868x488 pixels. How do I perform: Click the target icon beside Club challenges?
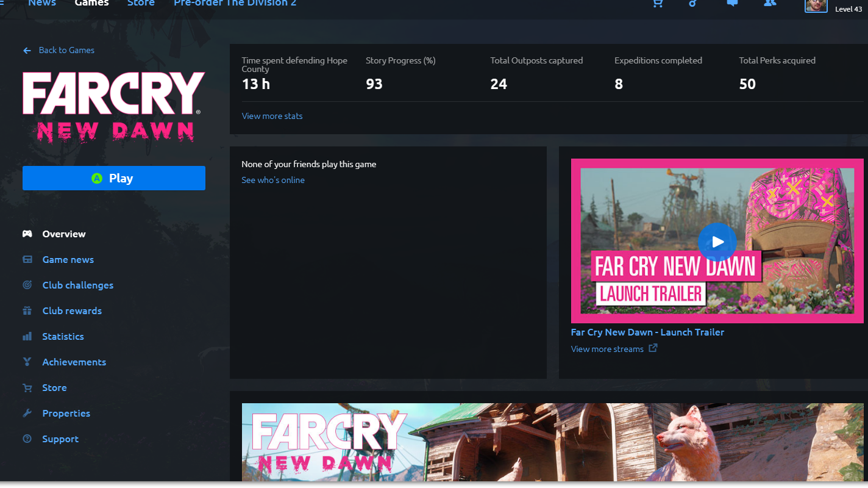click(27, 285)
